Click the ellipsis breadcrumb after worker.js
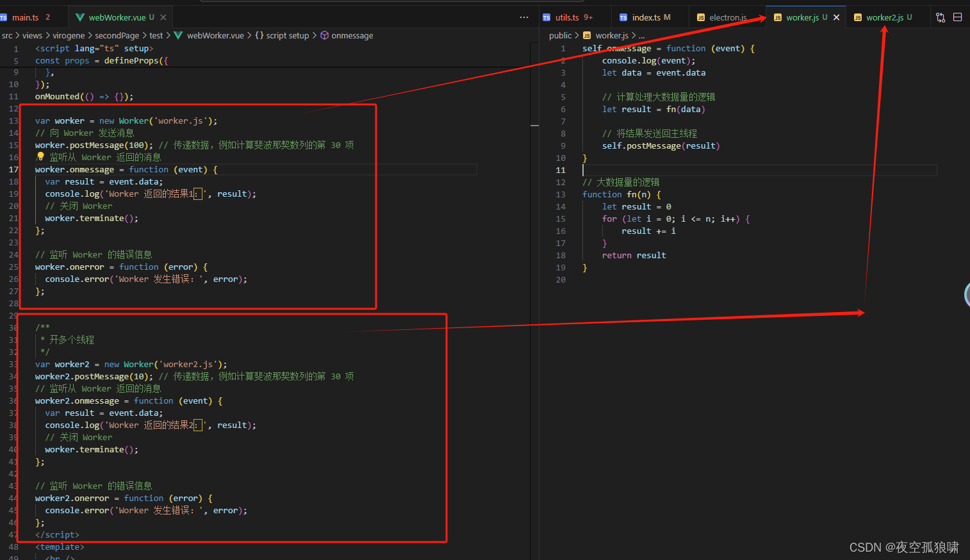Screen dimensions: 970x560 (641, 35)
